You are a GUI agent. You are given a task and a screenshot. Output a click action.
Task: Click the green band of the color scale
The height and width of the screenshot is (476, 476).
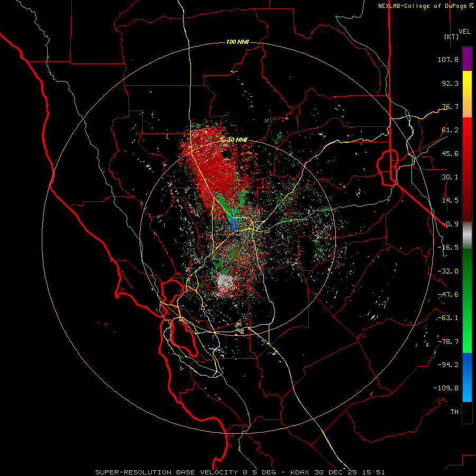coord(467,300)
